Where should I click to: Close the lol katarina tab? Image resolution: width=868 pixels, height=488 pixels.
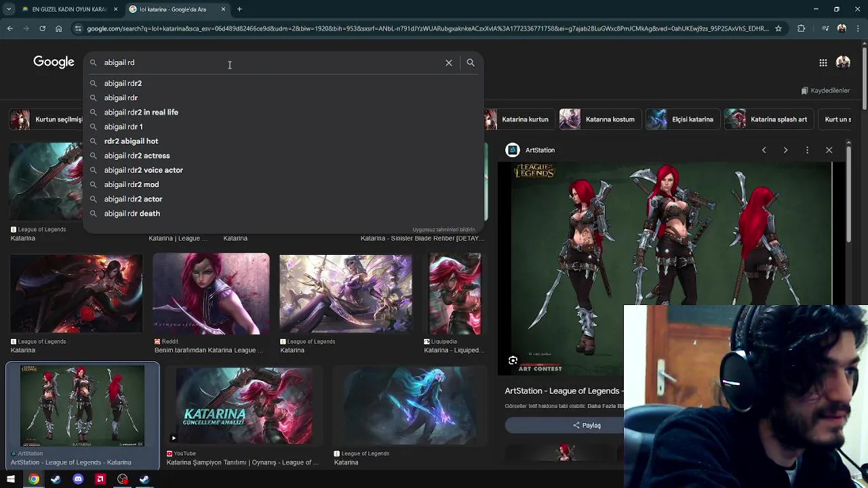point(223,9)
